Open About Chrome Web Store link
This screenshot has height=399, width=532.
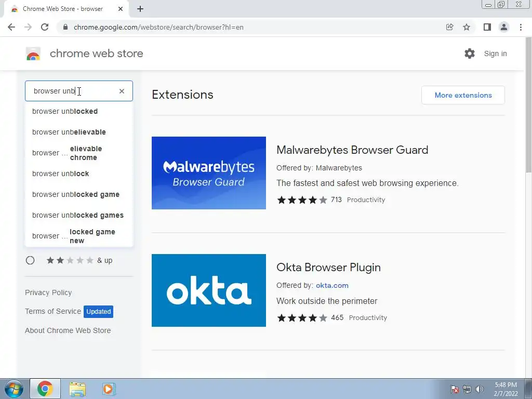(x=68, y=330)
